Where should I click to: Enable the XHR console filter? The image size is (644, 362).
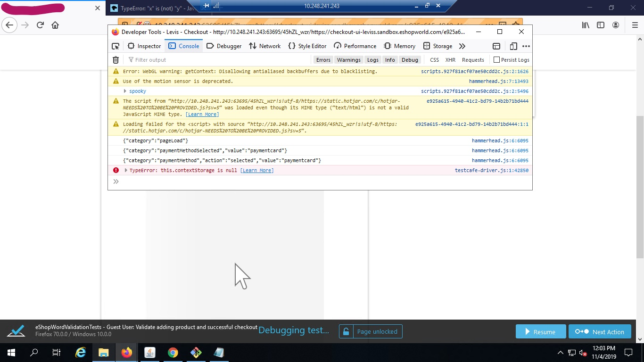click(450, 60)
